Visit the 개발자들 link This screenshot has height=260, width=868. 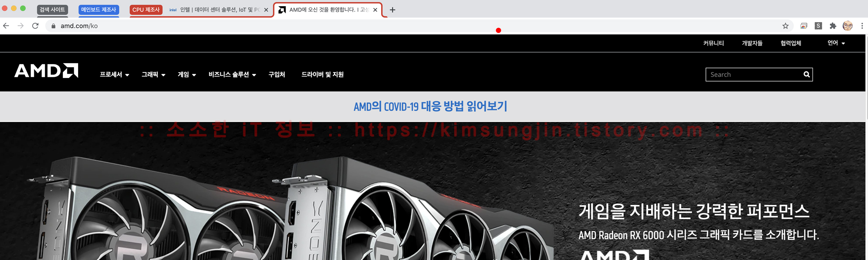click(752, 43)
